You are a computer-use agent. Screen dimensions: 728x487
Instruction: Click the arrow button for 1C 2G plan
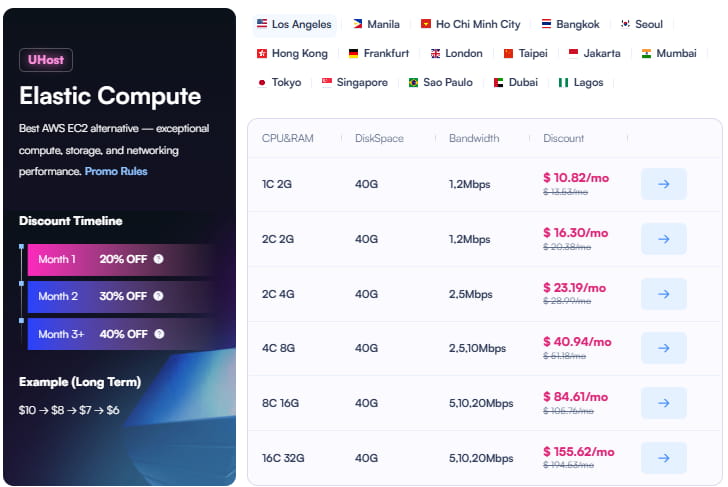(663, 184)
